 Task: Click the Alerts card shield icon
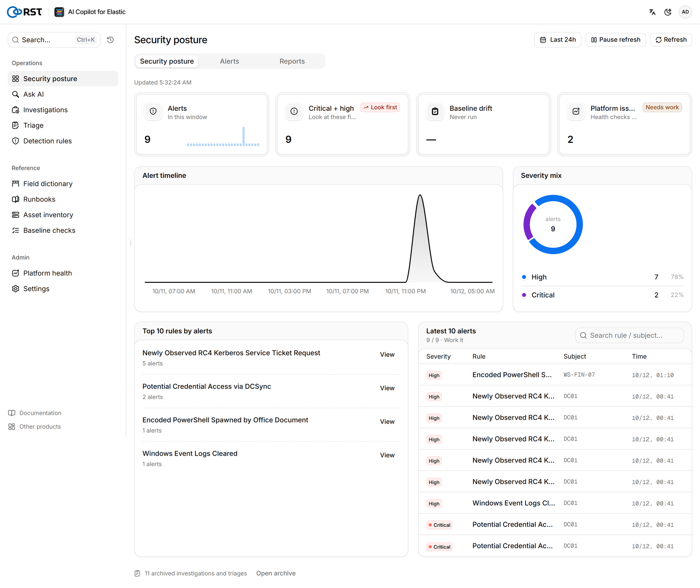click(153, 112)
